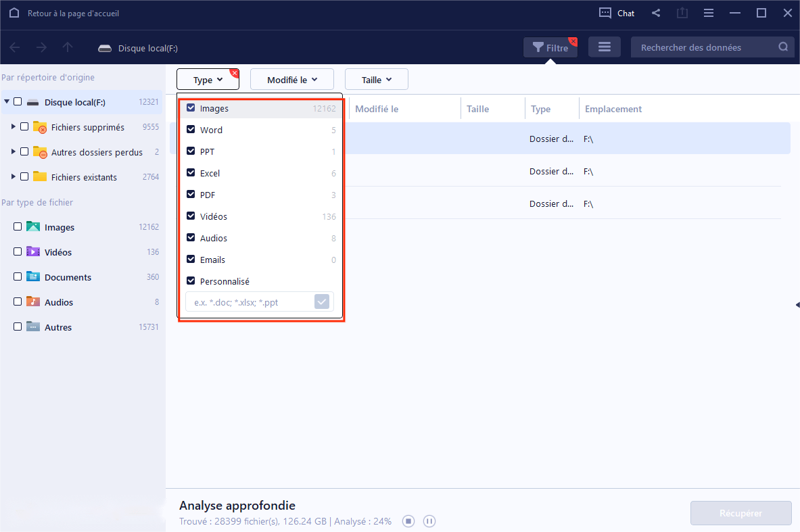Open the hamburger menu next to Filtre
The image size is (800, 532).
(604, 47)
